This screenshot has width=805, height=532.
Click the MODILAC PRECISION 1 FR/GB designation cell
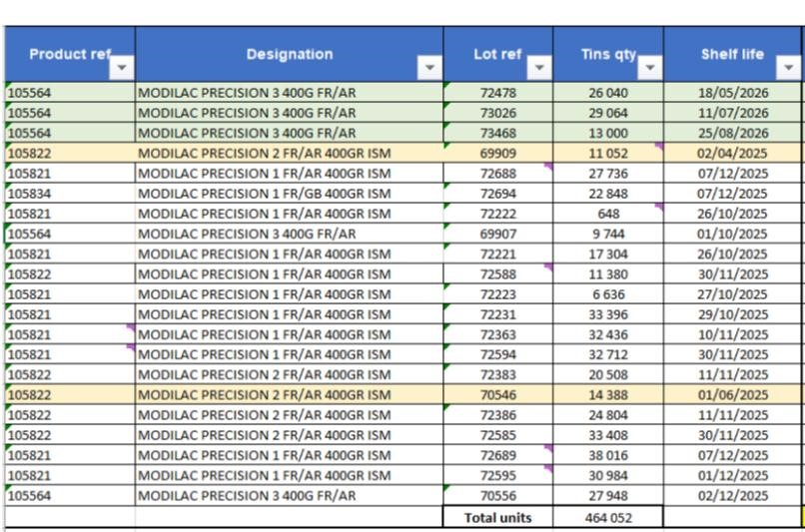[x=290, y=194]
